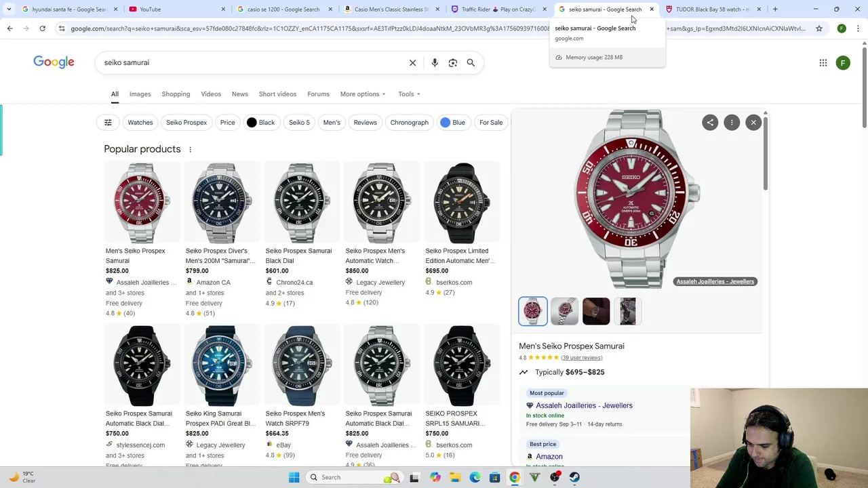Open Google Lens image search icon
Image resolution: width=868 pixels, height=488 pixels.
(x=453, y=62)
